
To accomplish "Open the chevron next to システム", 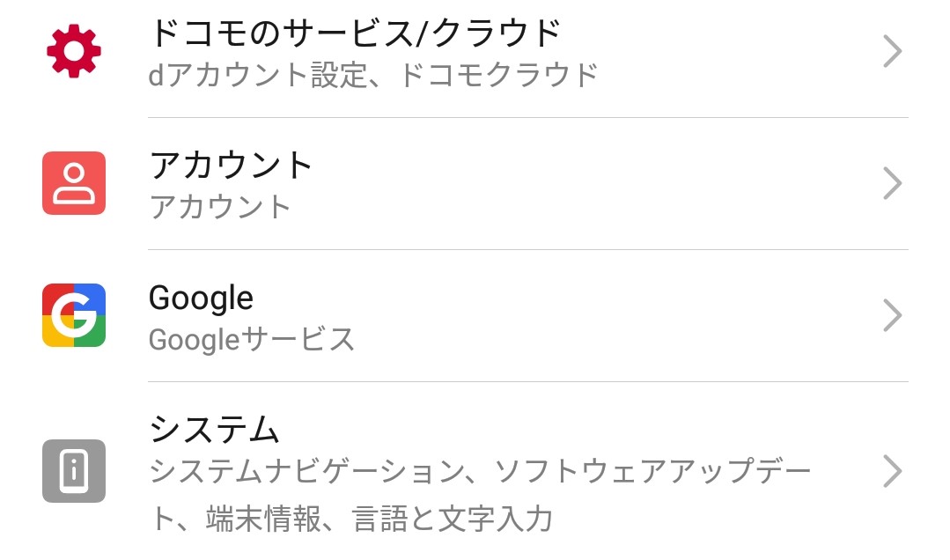I will (x=893, y=471).
